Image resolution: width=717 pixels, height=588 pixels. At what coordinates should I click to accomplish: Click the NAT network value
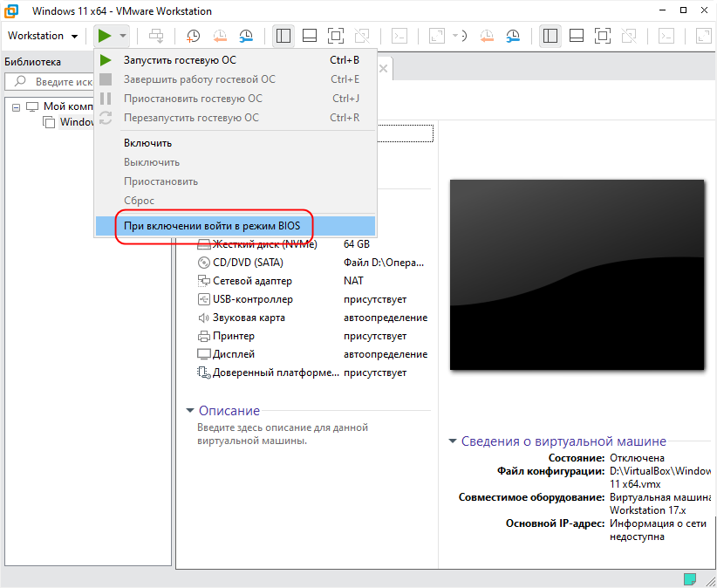(x=353, y=281)
